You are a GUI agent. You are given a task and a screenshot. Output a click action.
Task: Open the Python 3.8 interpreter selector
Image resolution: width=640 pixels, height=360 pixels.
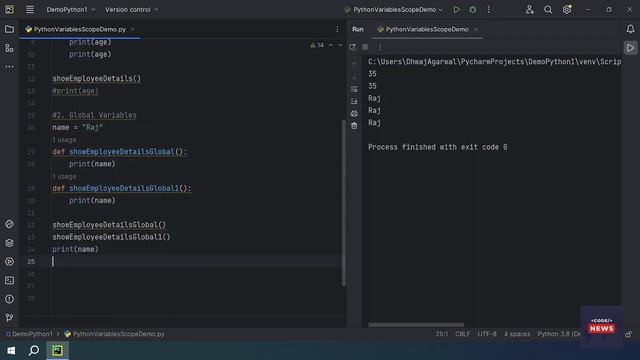558,334
